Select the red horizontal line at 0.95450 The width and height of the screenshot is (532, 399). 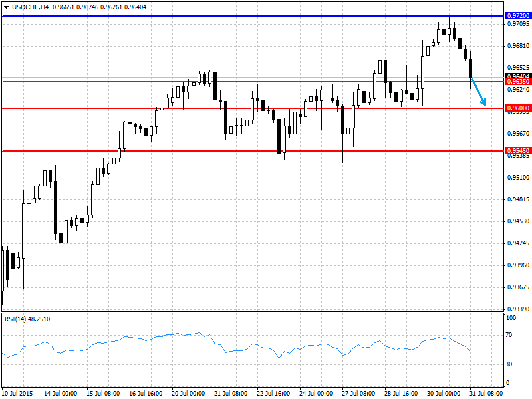(x=253, y=151)
